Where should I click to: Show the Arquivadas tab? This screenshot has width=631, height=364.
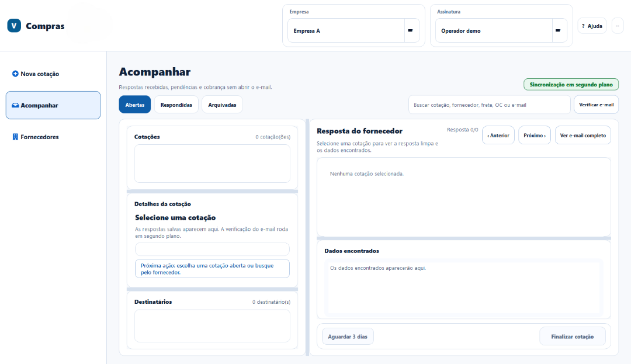(x=222, y=105)
